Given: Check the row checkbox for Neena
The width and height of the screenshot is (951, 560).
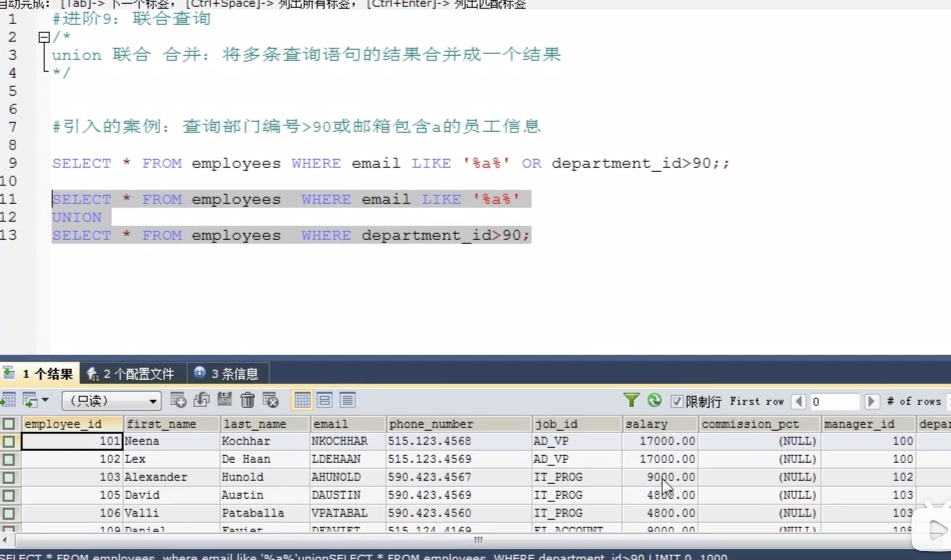Looking at the screenshot, I should point(8,441).
